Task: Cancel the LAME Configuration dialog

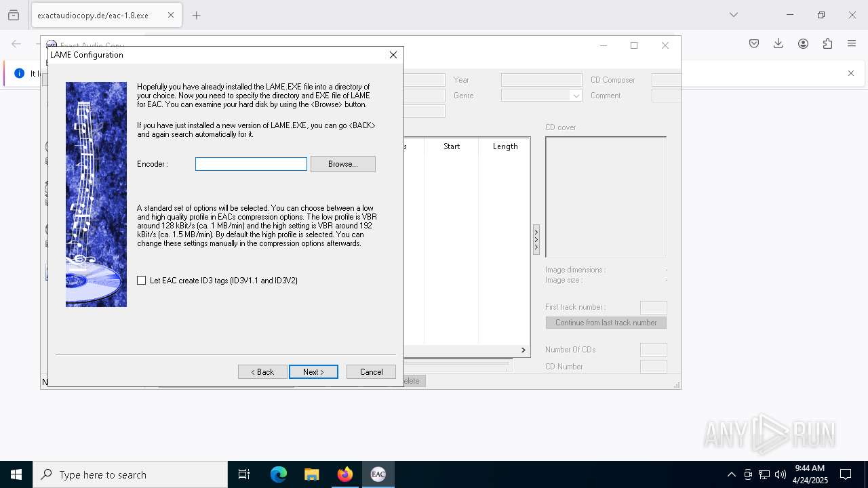Action: (371, 372)
